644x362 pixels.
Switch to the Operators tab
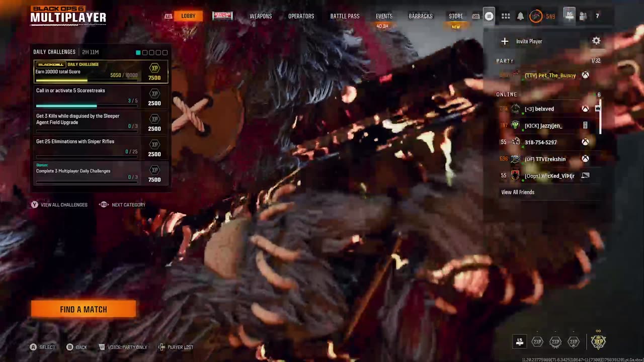[301, 16]
